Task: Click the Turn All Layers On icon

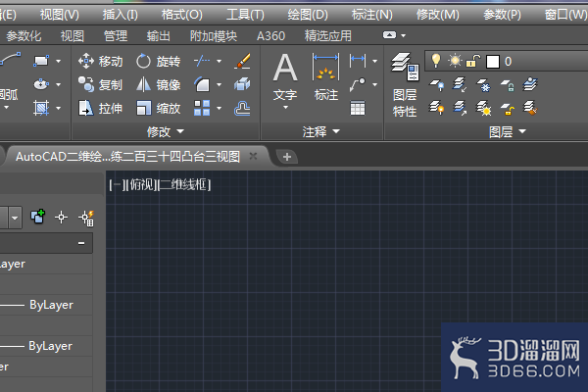Action: tap(436, 109)
